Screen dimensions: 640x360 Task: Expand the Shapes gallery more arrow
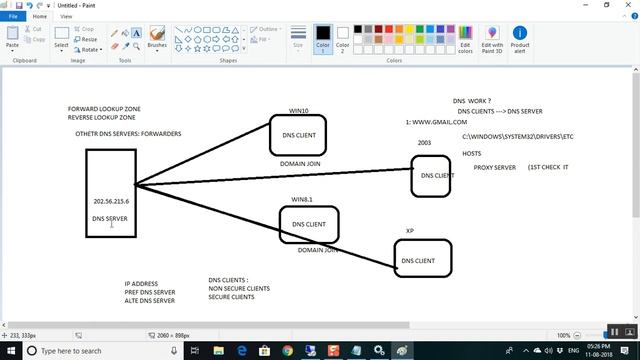[x=244, y=49]
